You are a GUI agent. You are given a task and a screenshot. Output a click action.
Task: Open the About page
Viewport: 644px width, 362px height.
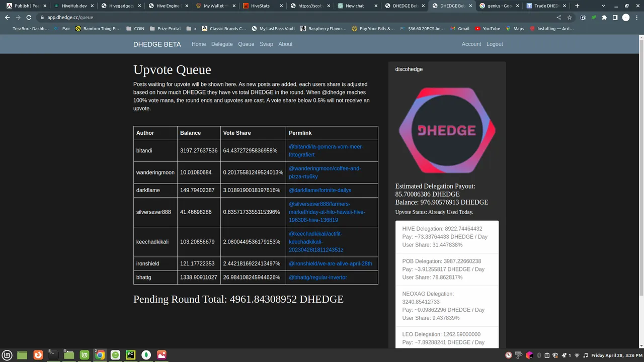[x=285, y=44]
